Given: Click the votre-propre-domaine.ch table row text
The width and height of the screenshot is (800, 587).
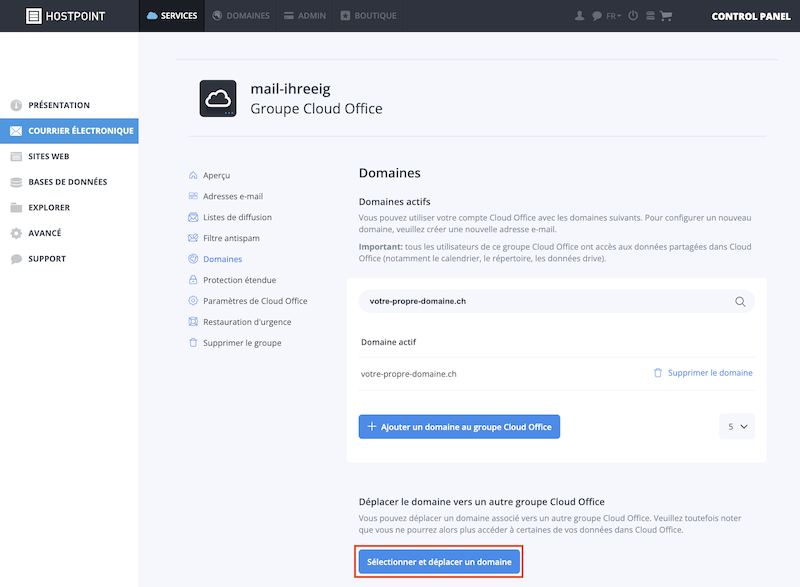Looking at the screenshot, I should coord(408,374).
